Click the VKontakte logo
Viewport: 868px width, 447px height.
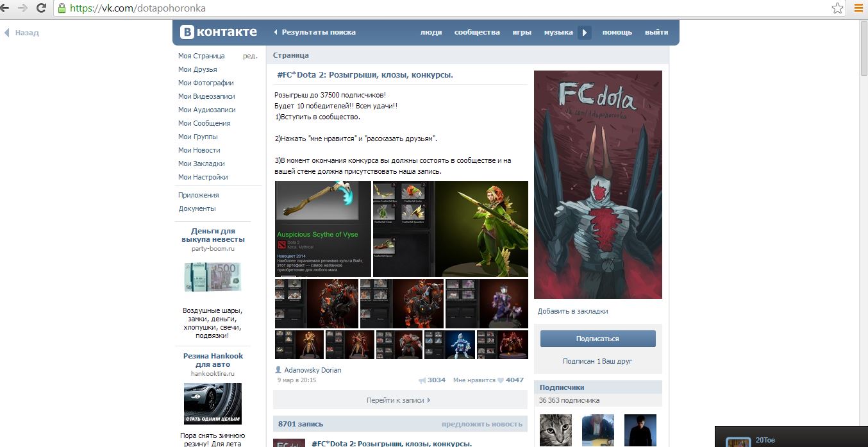pyautogui.click(x=218, y=32)
